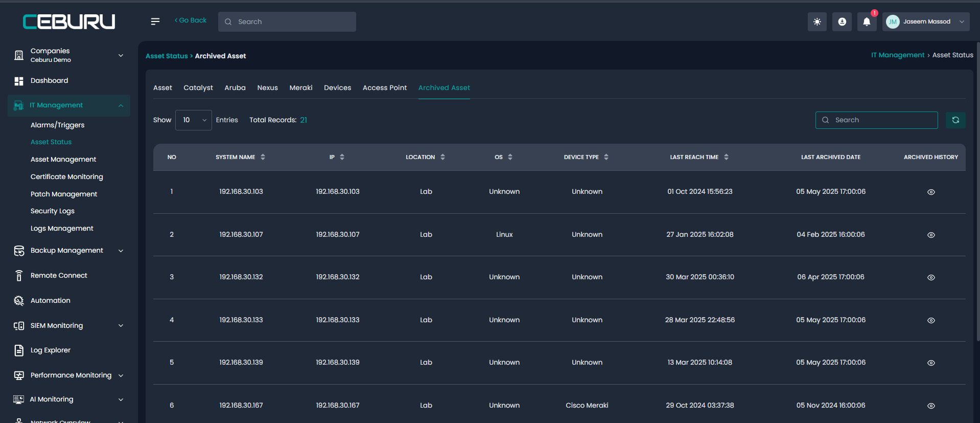This screenshot has width=980, height=423.
Task: Open Asset Management in sidebar
Action: pos(63,160)
